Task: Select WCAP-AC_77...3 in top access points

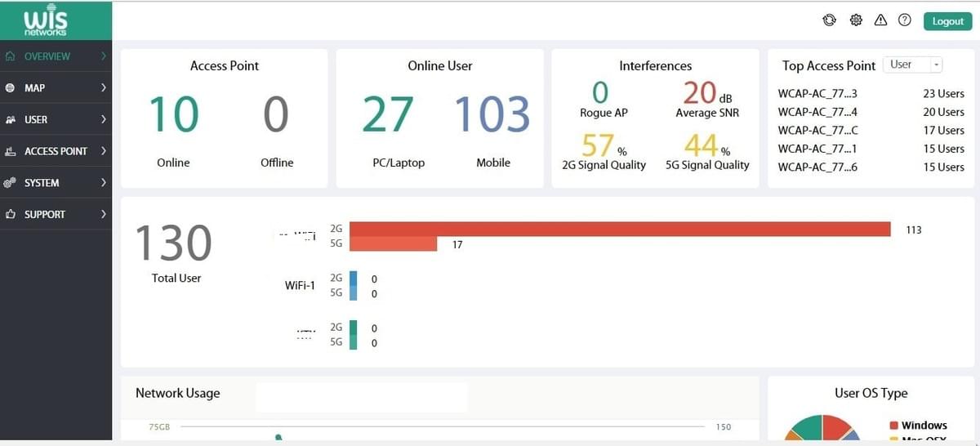Action: tap(817, 94)
